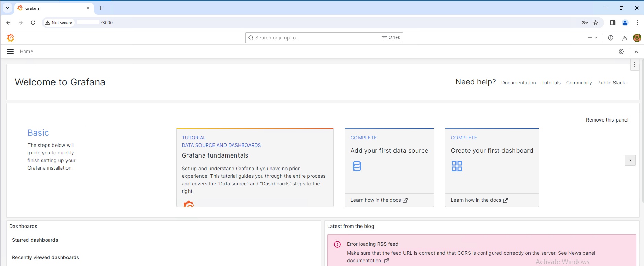Image resolution: width=644 pixels, height=266 pixels.
Task: Open the welcome panel three-dot menu
Action: [635, 65]
